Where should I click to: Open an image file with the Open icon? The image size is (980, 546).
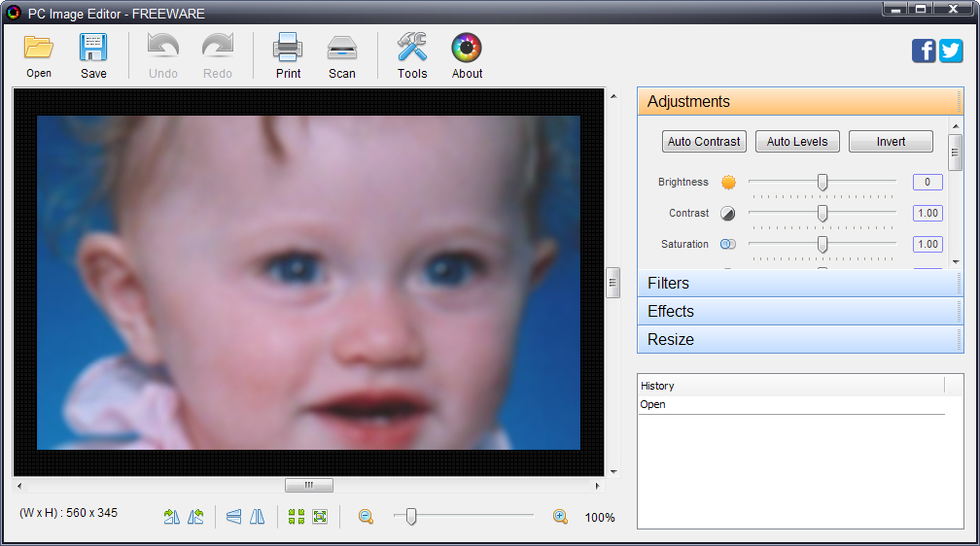click(x=39, y=49)
